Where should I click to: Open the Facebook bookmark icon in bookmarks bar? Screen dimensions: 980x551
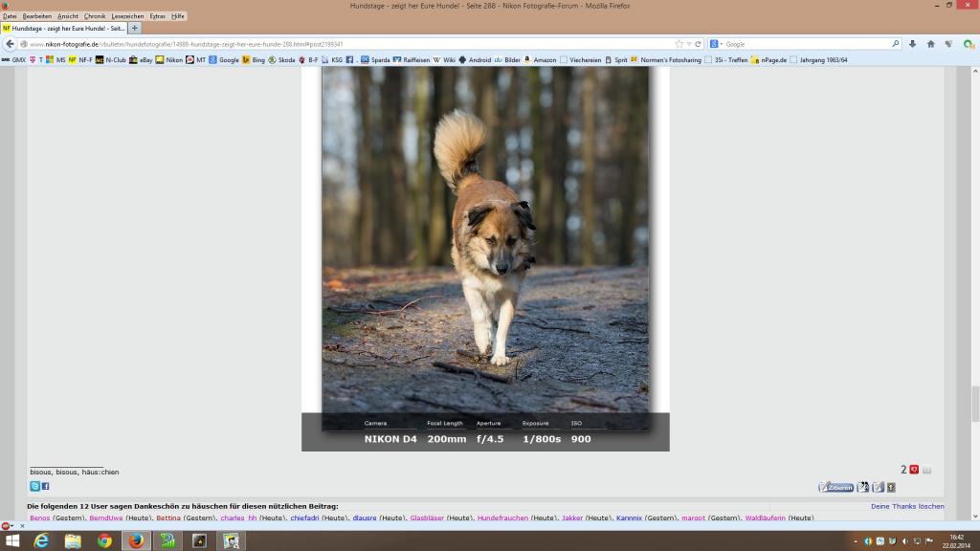click(x=349, y=60)
